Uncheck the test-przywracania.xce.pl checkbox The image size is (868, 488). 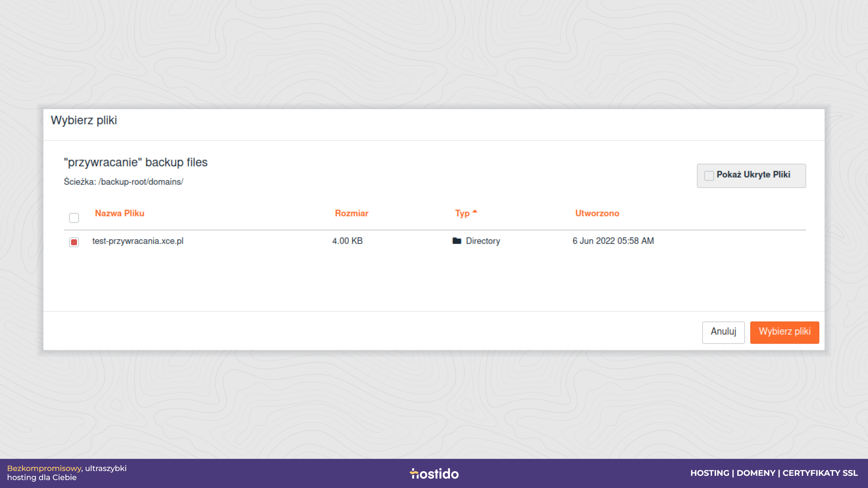(x=74, y=242)
